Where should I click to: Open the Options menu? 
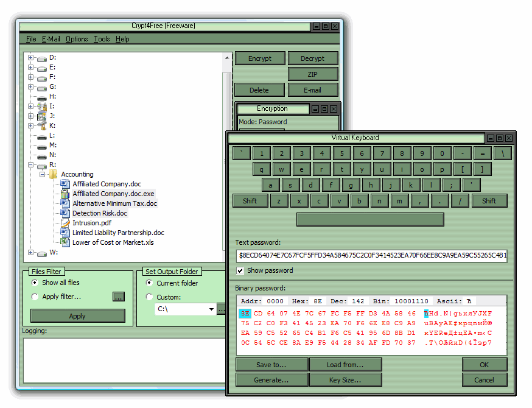77,39
